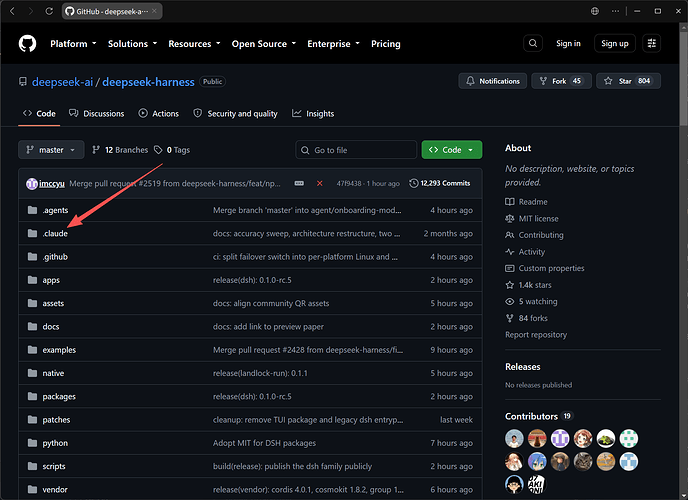
Task: Open the Security and quality tab
Action: (235, 114)
